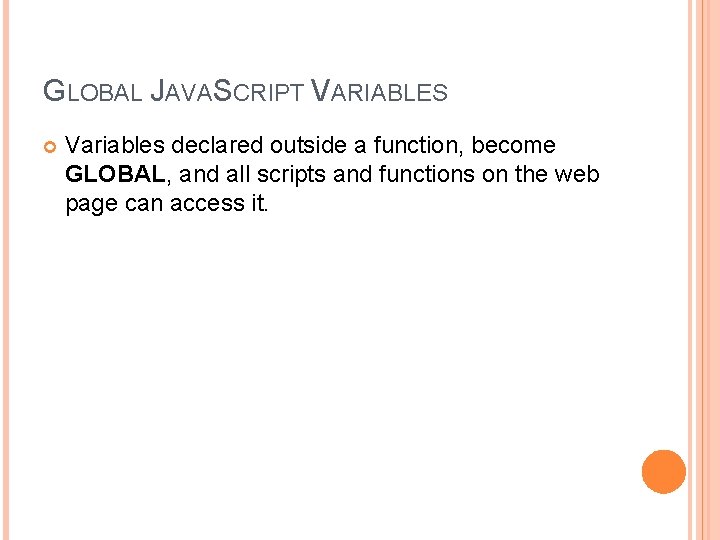Click the word page in the last line

[x=92, y=205]
